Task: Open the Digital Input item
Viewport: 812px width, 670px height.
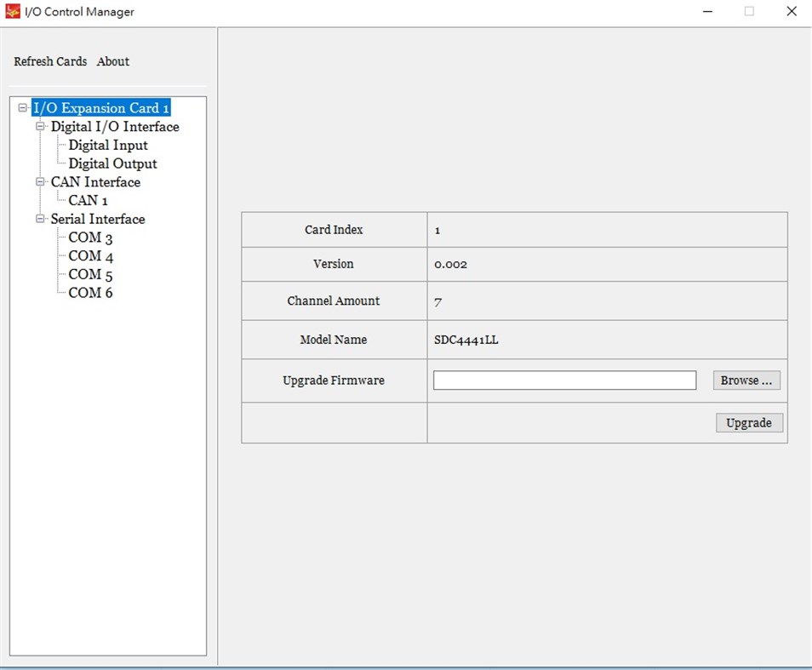Action: [x=108, y=145]
